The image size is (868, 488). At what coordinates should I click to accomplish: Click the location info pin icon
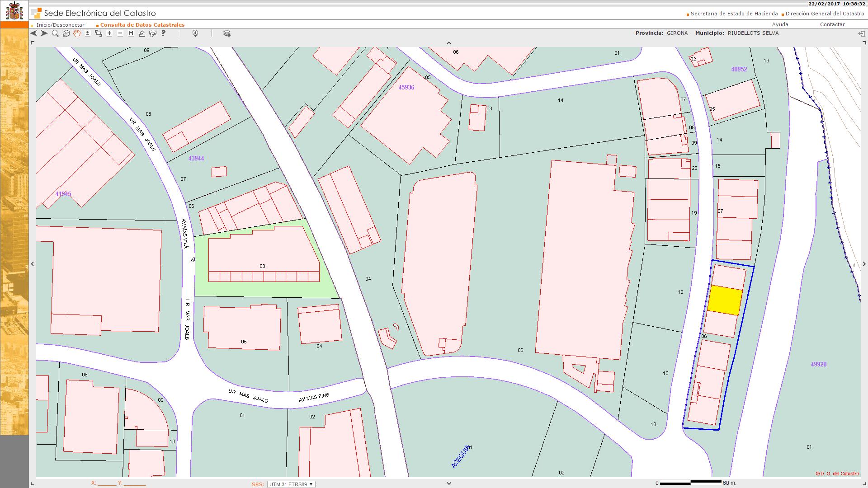click(x=195, y=33)
